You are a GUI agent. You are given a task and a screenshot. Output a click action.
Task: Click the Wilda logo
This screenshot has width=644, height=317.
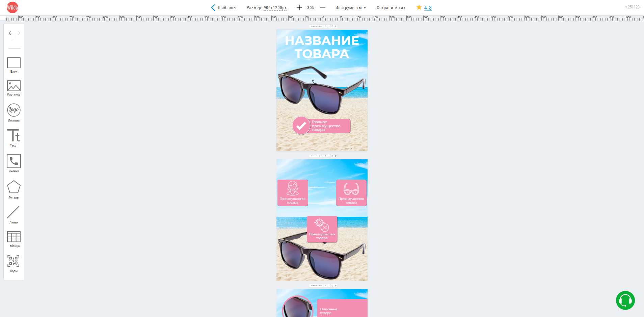click(12, 7)
